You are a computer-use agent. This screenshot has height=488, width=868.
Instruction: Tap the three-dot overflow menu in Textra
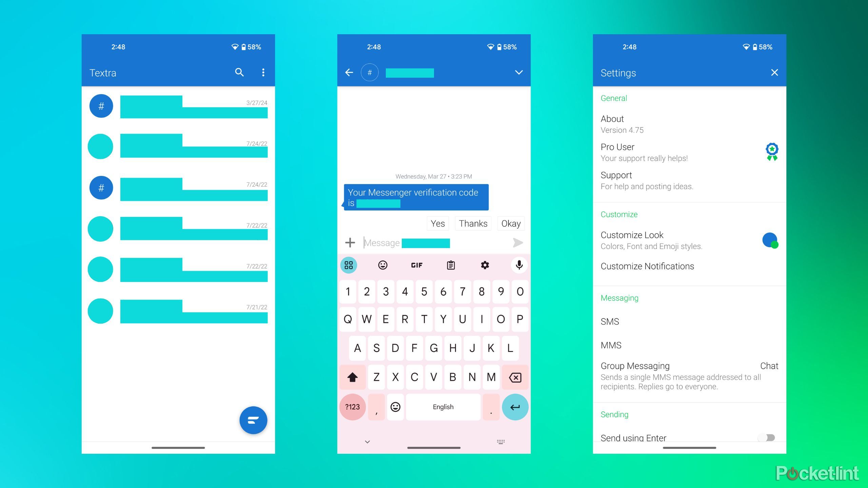tap(265, 73)
